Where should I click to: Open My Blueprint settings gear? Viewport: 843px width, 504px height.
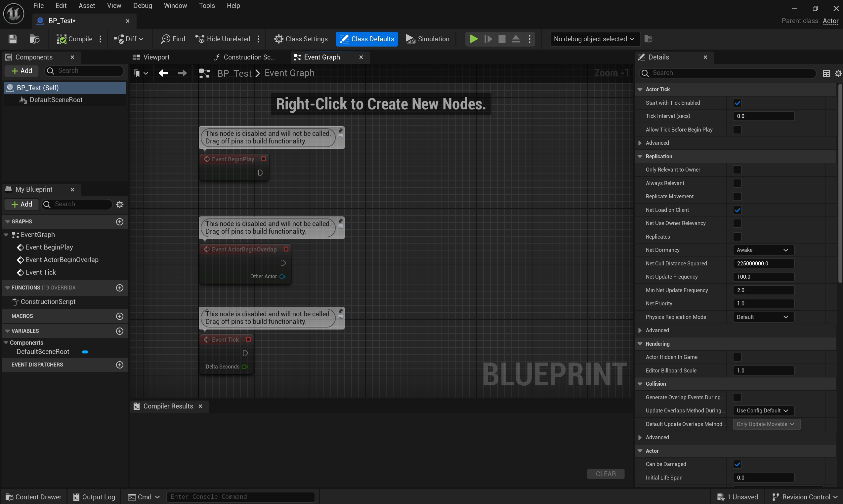click(x=120, y=205)
